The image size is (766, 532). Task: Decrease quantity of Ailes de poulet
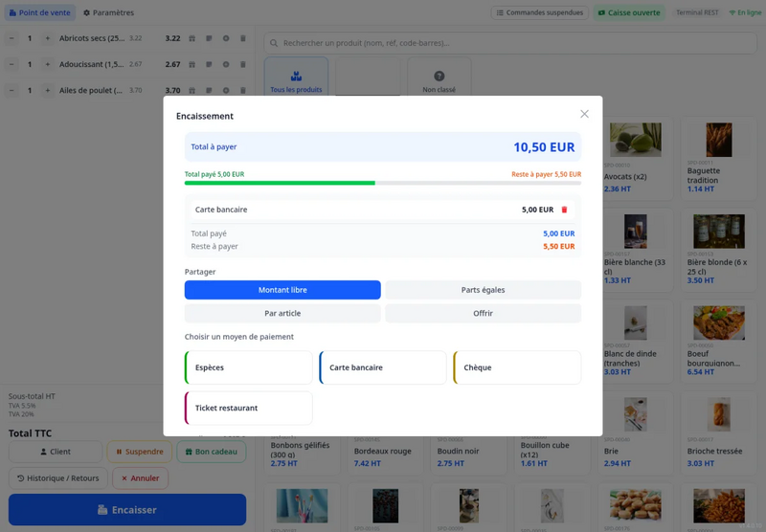[11, 90]
